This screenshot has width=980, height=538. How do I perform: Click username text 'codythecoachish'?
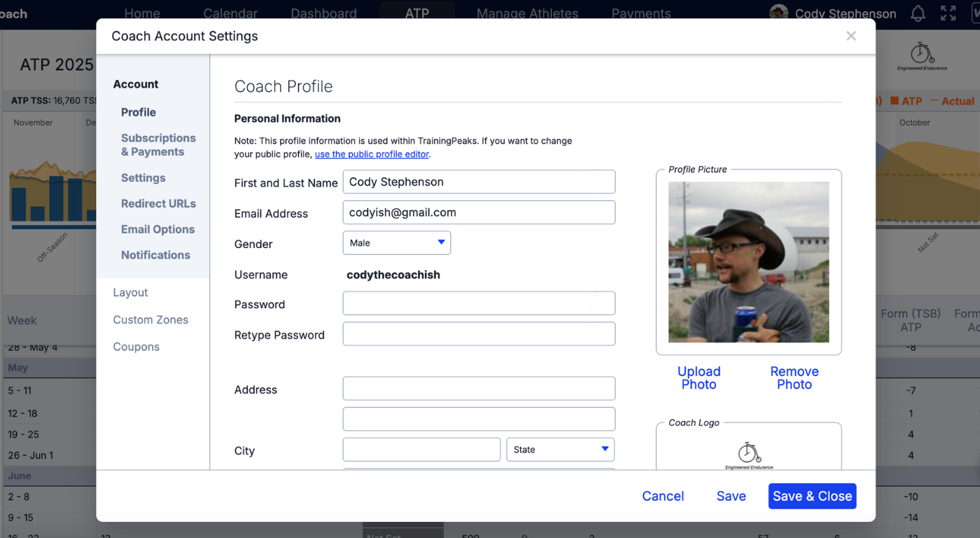click(x=393, y=275)
